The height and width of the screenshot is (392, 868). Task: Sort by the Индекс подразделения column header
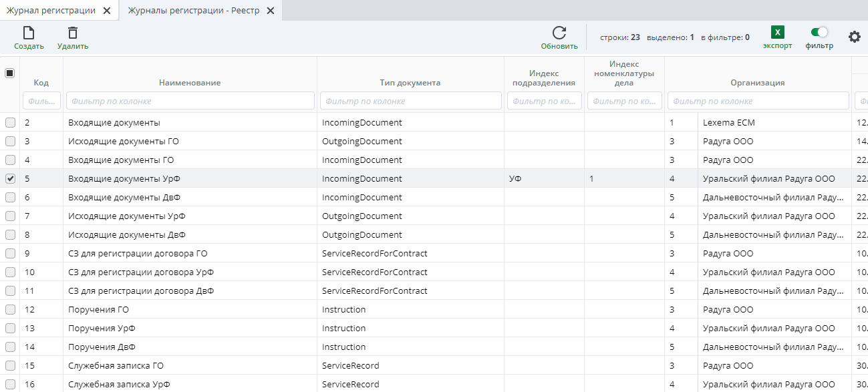(x=544, y=78)
